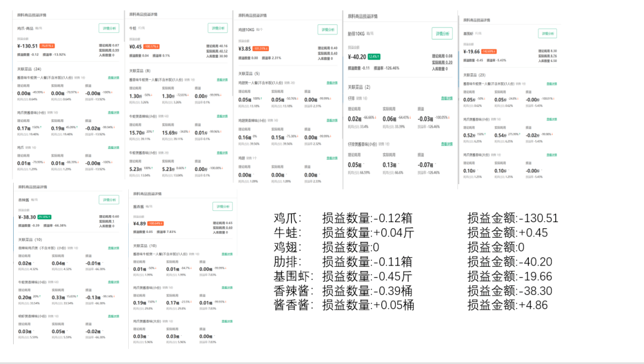Click 详情分析 button for 鸡爪-商品
644x364 pixels.
pyautogui.click(x=109, y=28)
